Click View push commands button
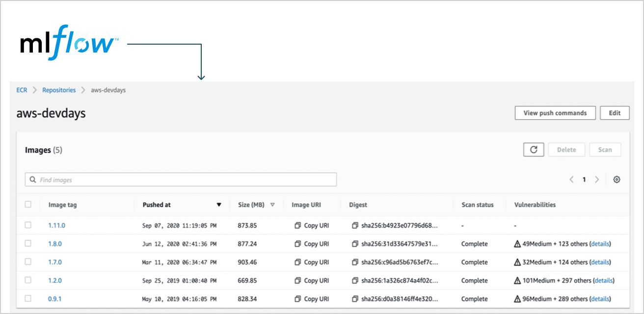 click(555, 113)
